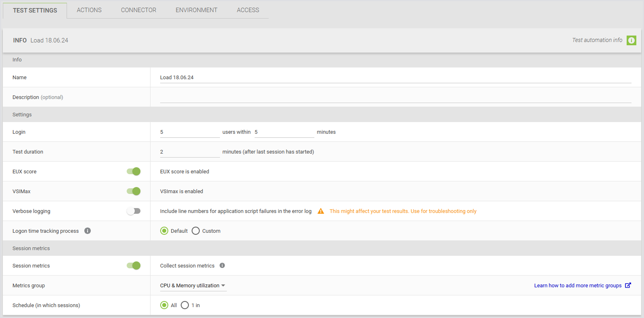The image size is (644, 318).
Task: Click info icon beside Logon time tracking process
Action: [88, 231]
